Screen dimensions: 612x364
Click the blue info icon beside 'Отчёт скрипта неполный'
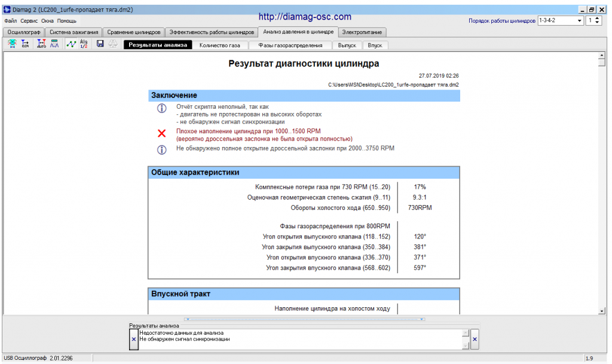[x=161, y=108]
